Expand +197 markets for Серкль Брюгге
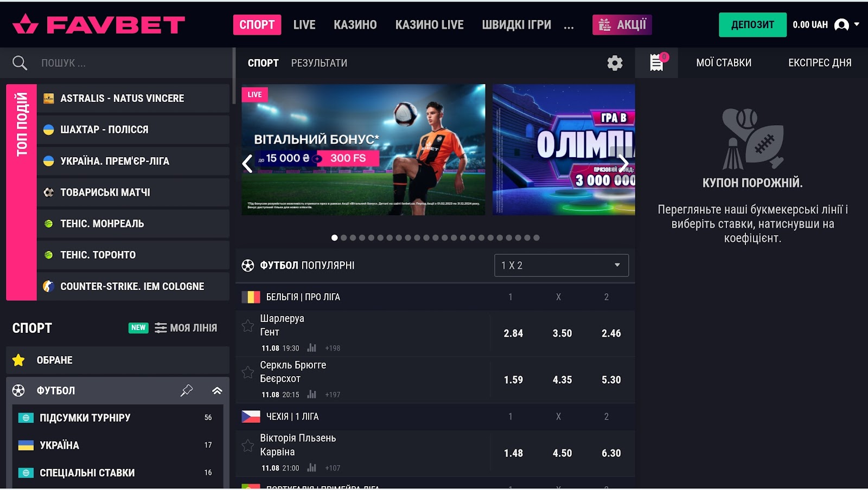The width and height of the screenshot is (868, 490). 333,395
